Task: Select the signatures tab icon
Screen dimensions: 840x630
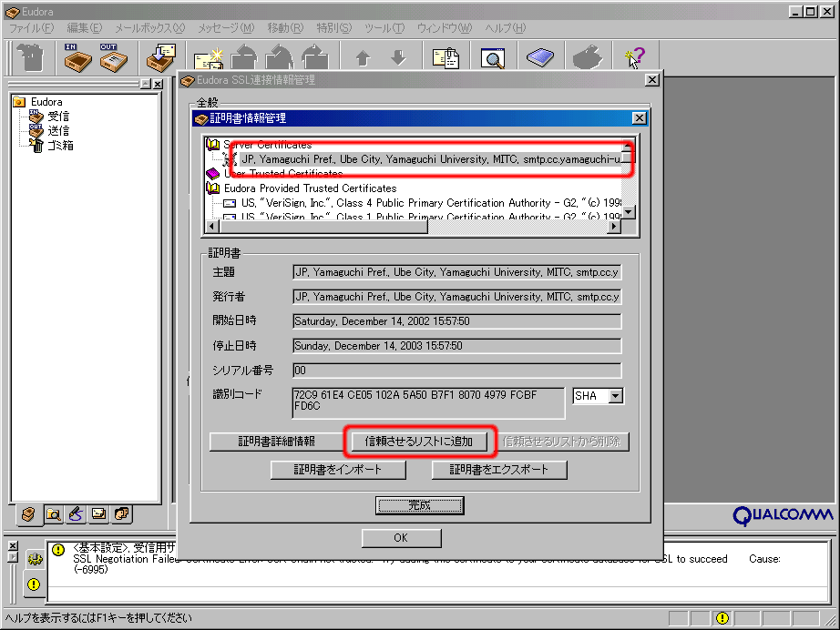Action: click(x=76, y=514)
